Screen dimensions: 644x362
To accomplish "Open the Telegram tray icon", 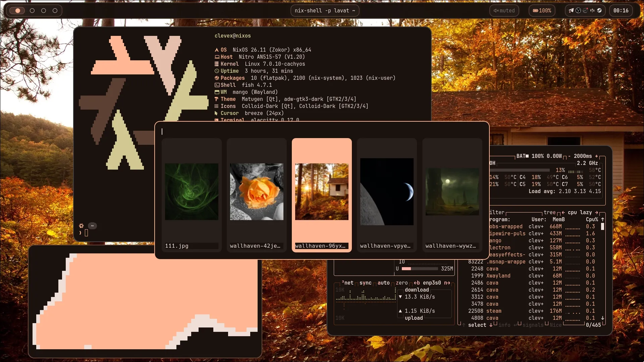I will pyautogui.click(x=571, y=10).
